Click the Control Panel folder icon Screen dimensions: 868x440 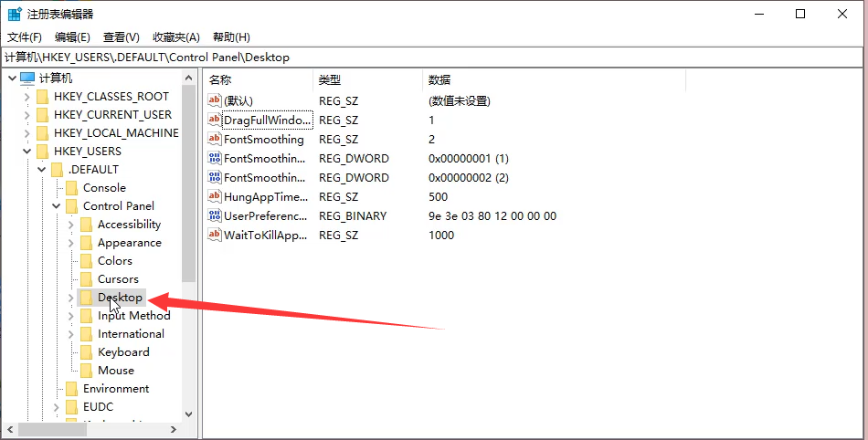click(x=71, y=206)
